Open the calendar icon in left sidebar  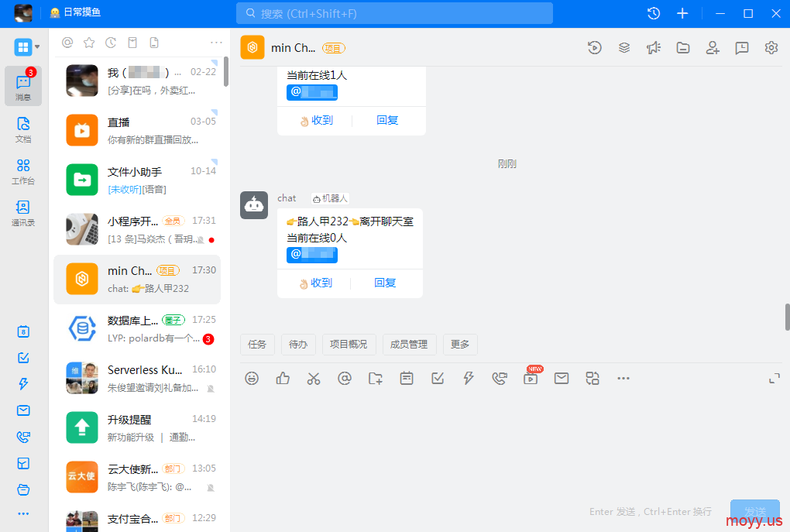pos(23,331)
